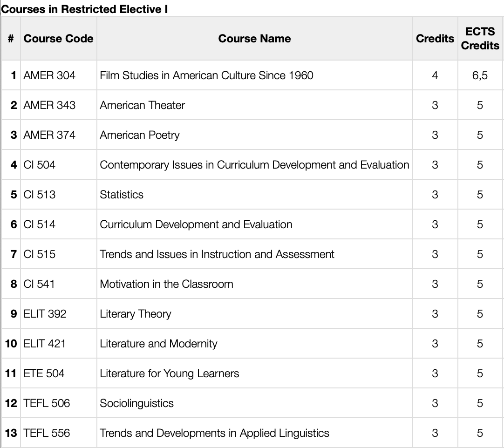This screenshot has height=448, width=504.
Task: Select the Literary Theory course
Action: [x=135, y=314]
